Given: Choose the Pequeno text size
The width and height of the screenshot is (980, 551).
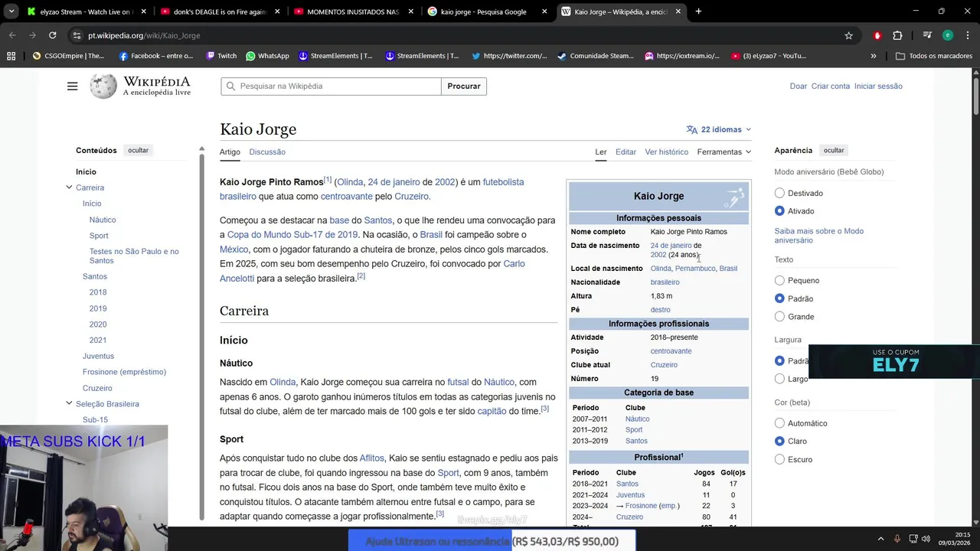Looking at the screenshot, I should tap(779, 280).
